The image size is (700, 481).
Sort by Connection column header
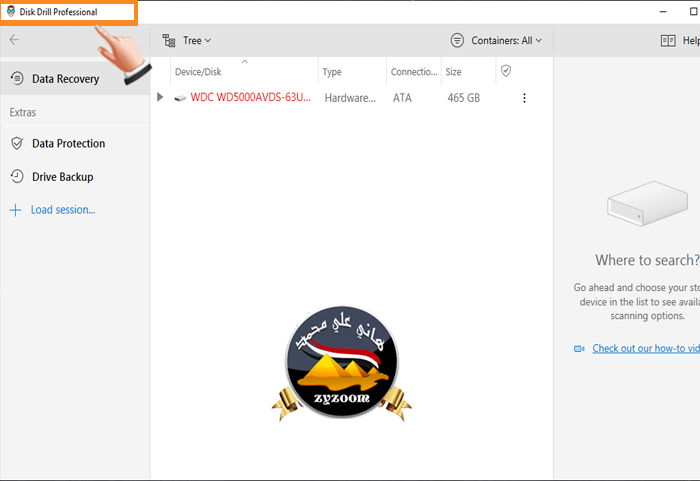pyautogui.click(x=414, y=72)
